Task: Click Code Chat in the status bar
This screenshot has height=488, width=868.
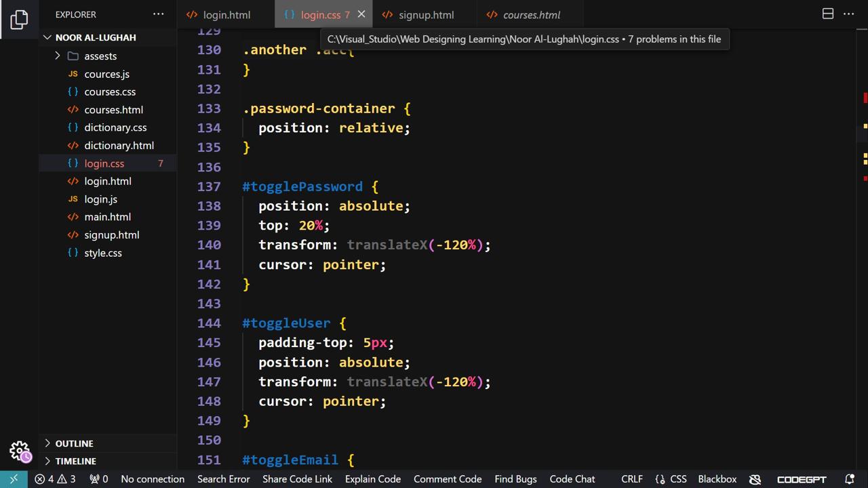Action: pos(572,479)
